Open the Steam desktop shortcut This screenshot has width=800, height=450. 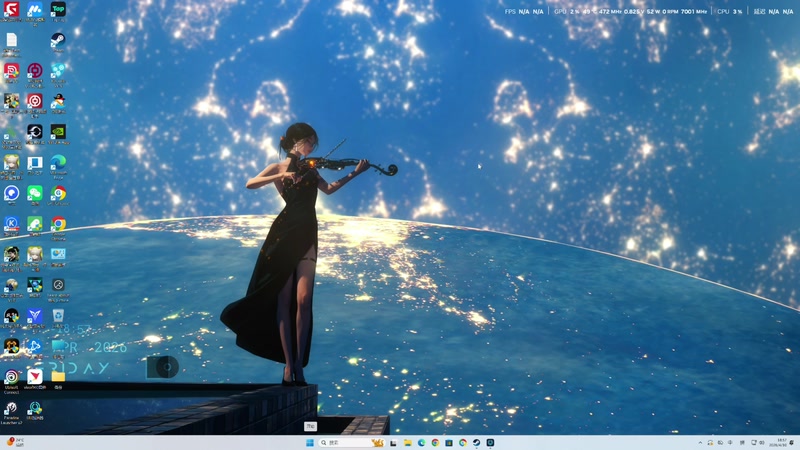tap(58, 42)
